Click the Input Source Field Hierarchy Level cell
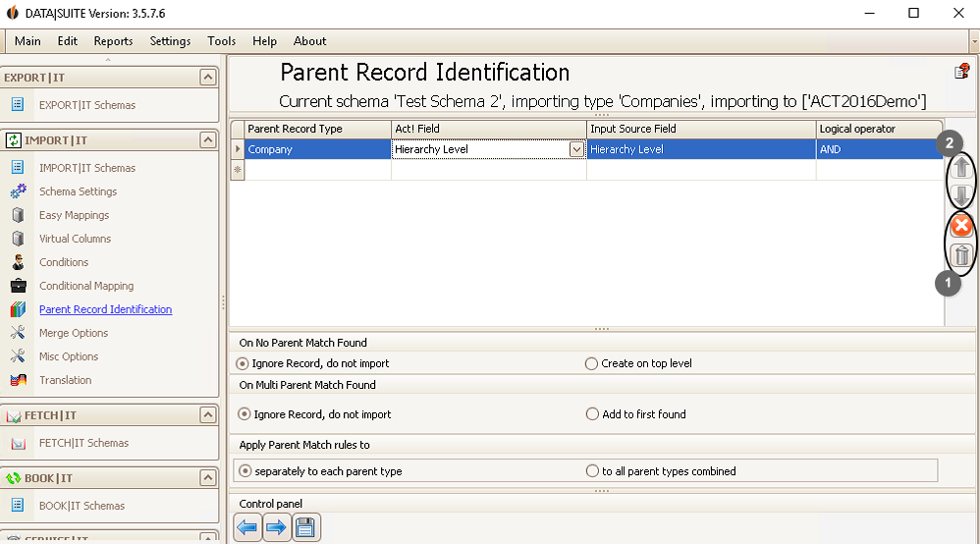 tap(701, 149)
